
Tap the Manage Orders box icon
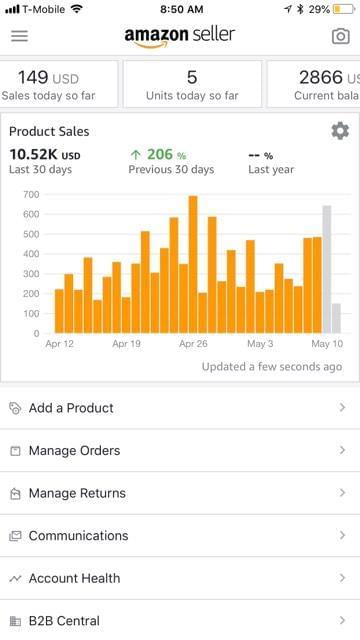15,451
